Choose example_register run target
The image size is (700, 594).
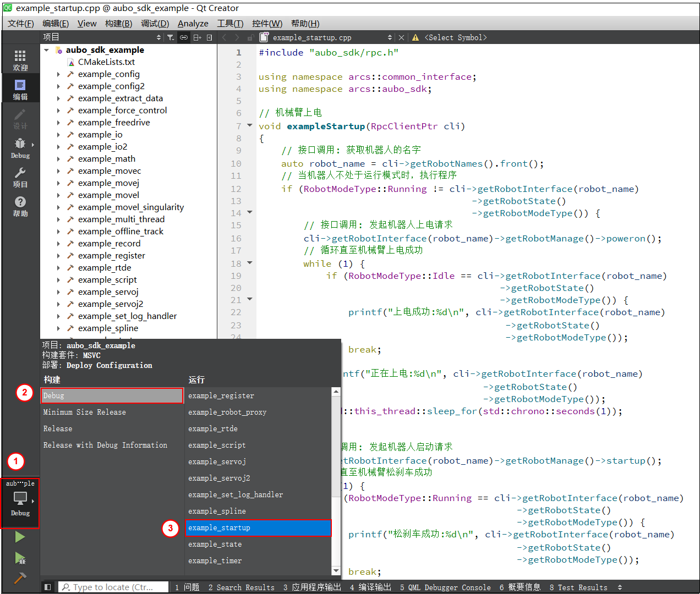258,395
